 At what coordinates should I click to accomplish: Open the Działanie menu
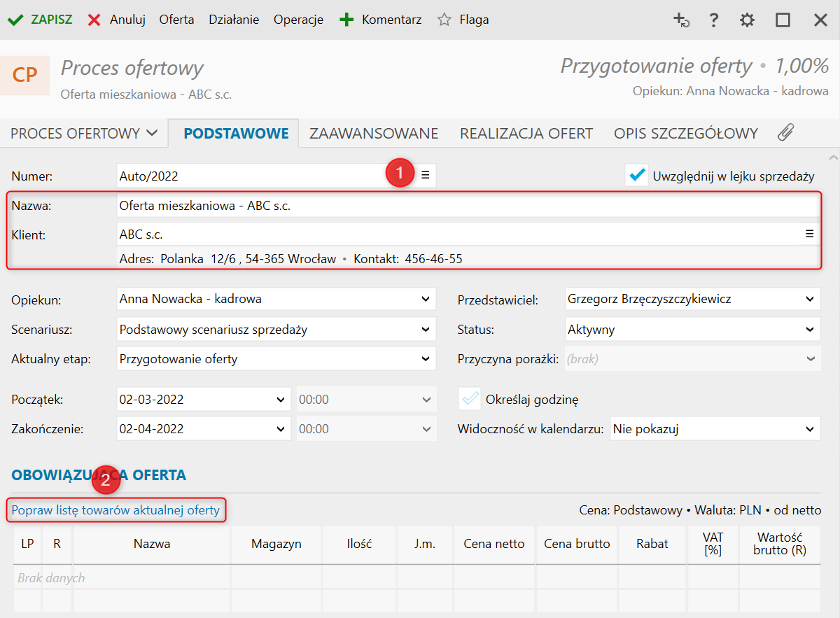[x=234, y=20]
